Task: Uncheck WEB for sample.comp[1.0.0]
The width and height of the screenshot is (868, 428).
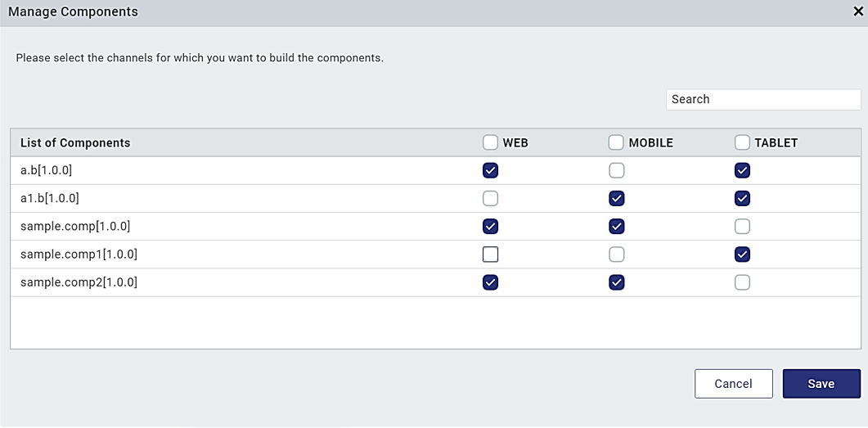Action: click(x=490, y=226)
